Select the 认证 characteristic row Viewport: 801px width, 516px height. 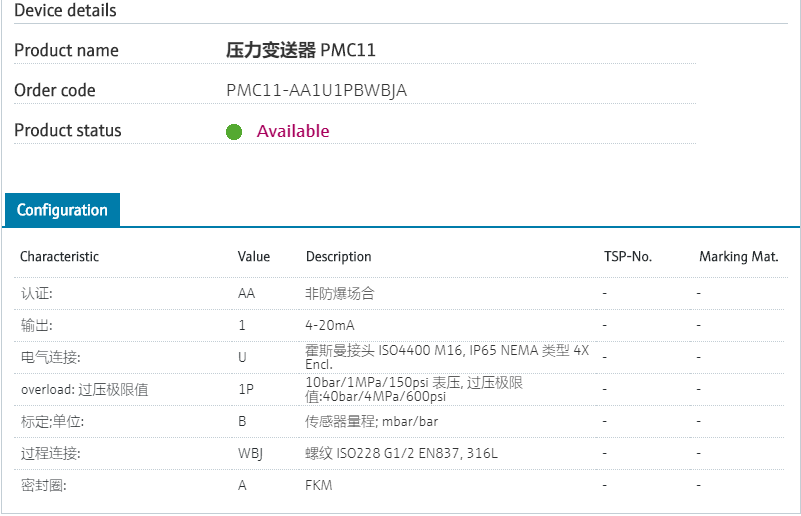pyautogui.click(x=37, y=294)
